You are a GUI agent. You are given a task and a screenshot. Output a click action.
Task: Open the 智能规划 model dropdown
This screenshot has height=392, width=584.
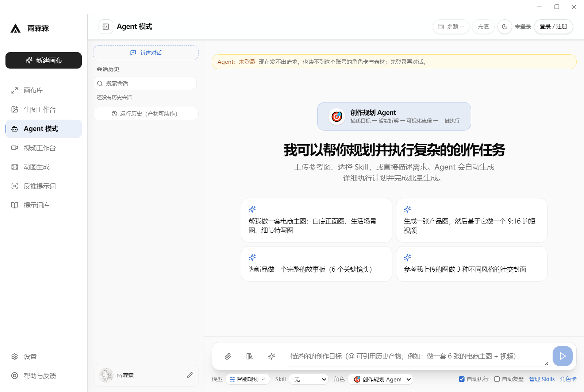(248, 379)
